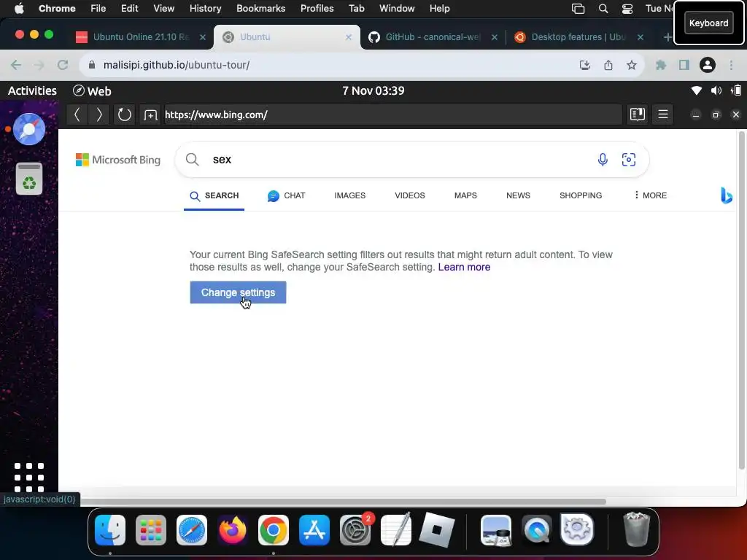Click the Bing search magnifier icon
This screenshot has width=747, height=560.
coord(192,160)
